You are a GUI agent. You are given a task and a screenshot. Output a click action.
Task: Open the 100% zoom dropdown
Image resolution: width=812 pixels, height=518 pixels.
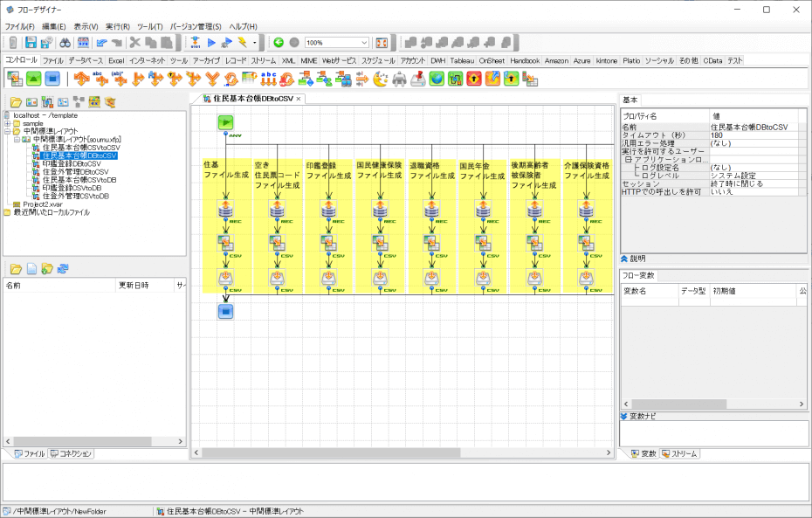click(363, 43)
